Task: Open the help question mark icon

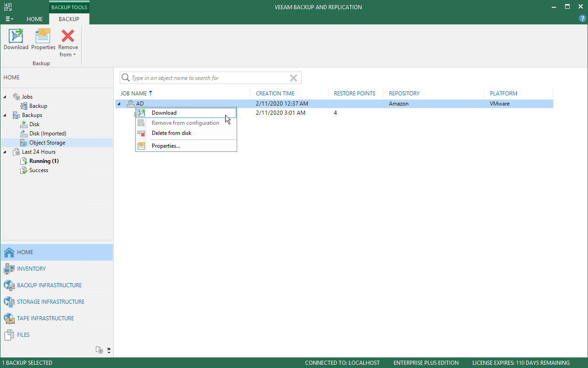Action: tap(582, 19)
